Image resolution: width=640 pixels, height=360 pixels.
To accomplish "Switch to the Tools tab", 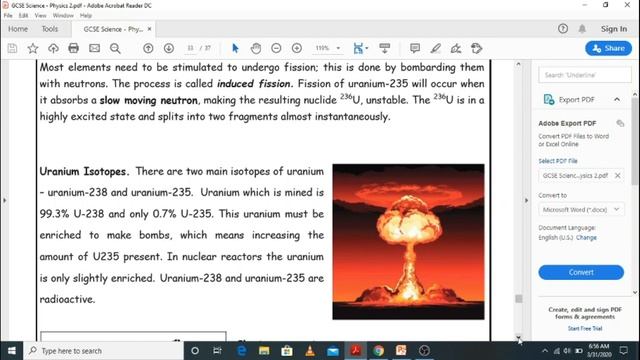I will pyautogui.click(x=50, y=29).
